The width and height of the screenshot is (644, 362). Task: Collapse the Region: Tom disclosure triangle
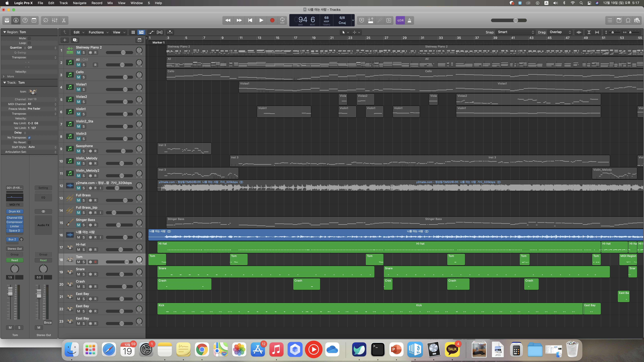4,32
